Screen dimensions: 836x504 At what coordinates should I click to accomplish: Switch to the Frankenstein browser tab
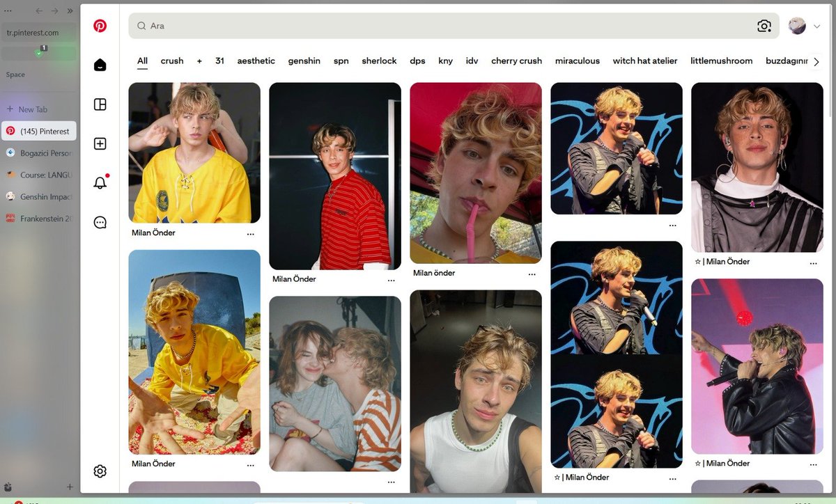pyautogui.click(x=38, y=219)
